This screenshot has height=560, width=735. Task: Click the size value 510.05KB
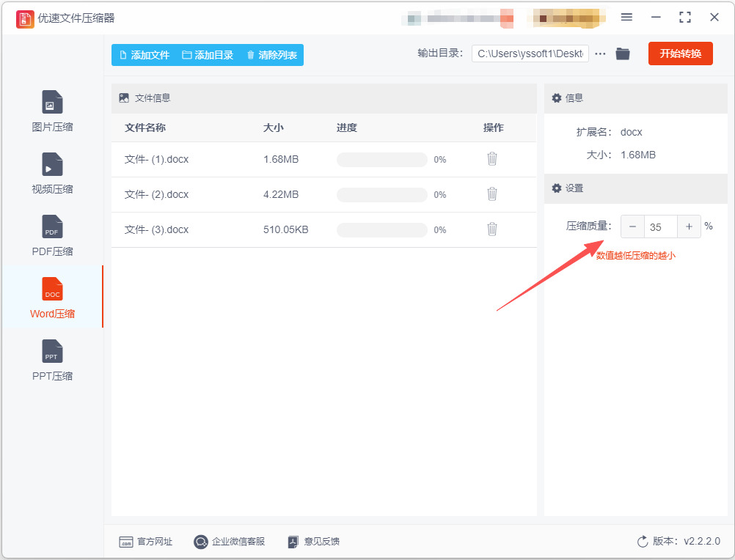[285, 230]
